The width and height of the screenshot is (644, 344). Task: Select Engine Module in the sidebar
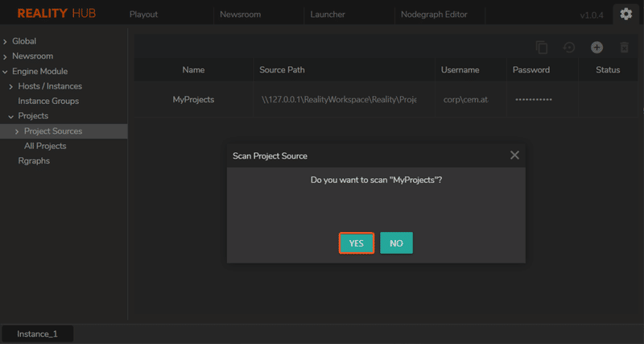39,71
